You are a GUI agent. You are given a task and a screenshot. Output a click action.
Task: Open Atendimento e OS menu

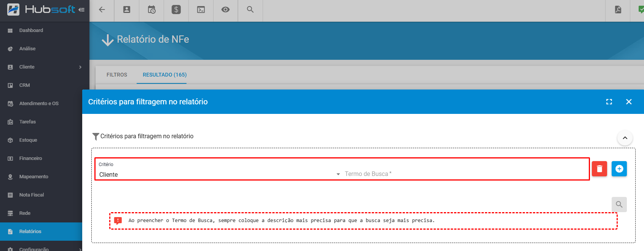(41, 104)
